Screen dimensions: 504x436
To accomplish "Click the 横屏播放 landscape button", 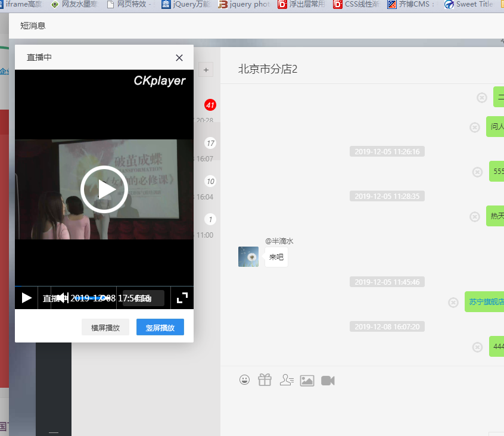I will (x=105, y=327).
